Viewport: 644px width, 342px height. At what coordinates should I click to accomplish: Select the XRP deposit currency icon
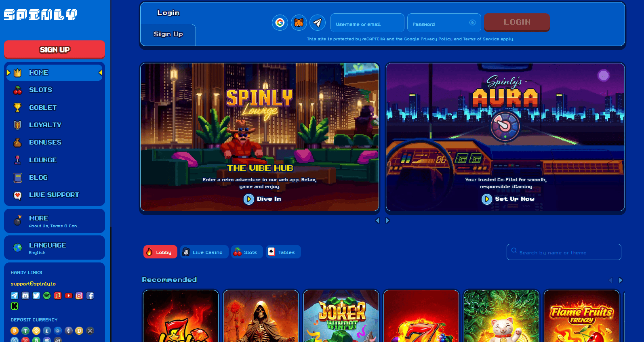pyautogui.click(x=90, y=331)
